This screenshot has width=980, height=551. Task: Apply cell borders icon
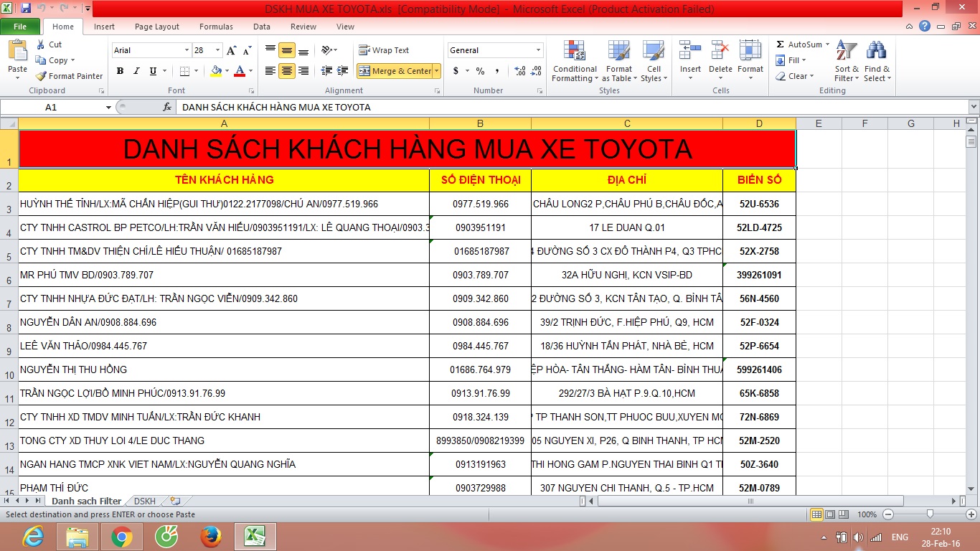point(184,71)
